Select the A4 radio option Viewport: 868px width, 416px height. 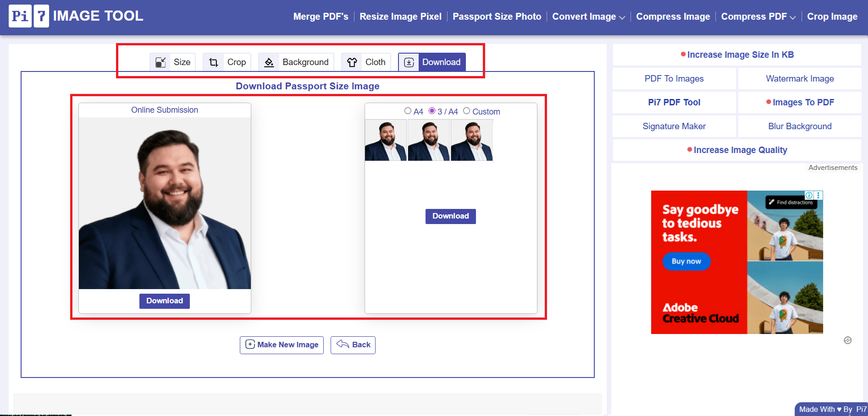pyautogui.click(x=408, y=111)
